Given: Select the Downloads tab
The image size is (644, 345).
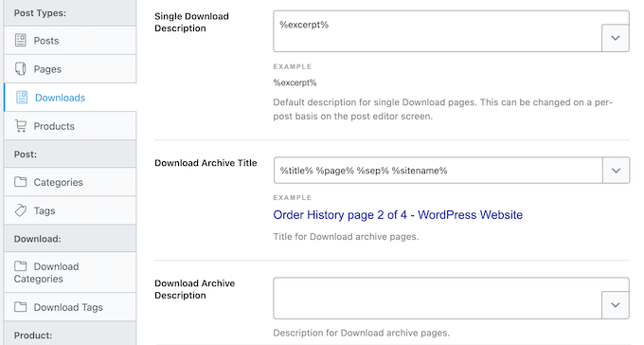Looking at the screenshot, I should coord(70,98).
